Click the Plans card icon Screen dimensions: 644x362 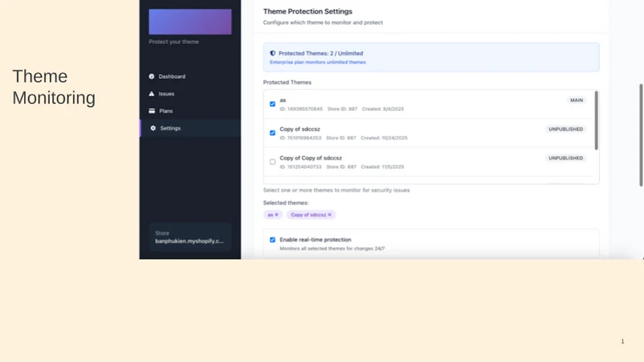(151, 111)
